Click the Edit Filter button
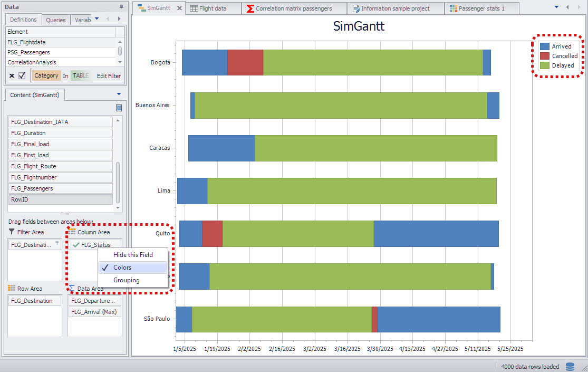Image resolution: width=588 pixels, height=372 pixels. 109,76
